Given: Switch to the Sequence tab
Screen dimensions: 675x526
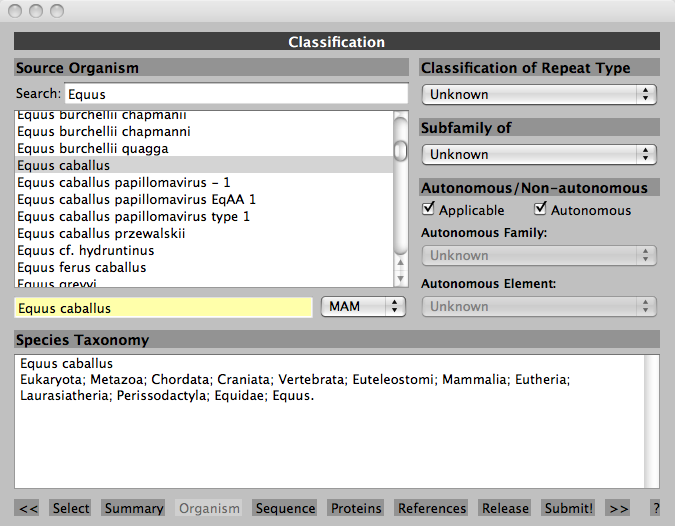Looking at the screenshot, I should coord(285,508).
